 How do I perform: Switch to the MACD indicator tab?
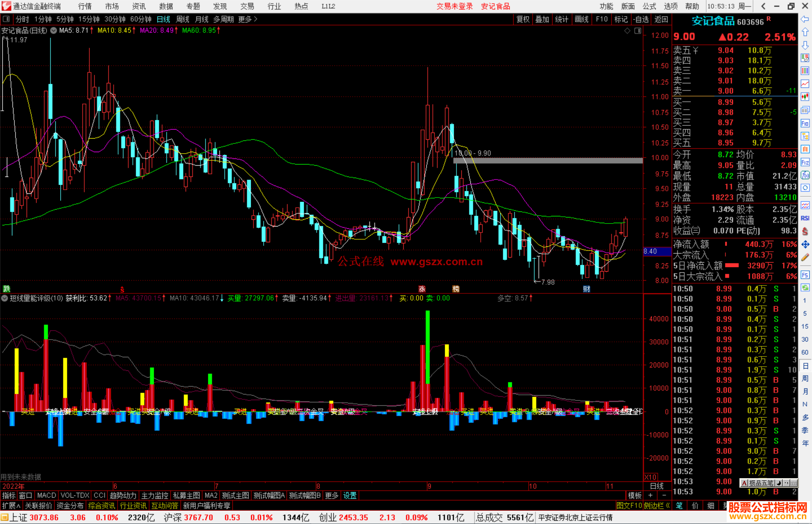tap(46, 495)
